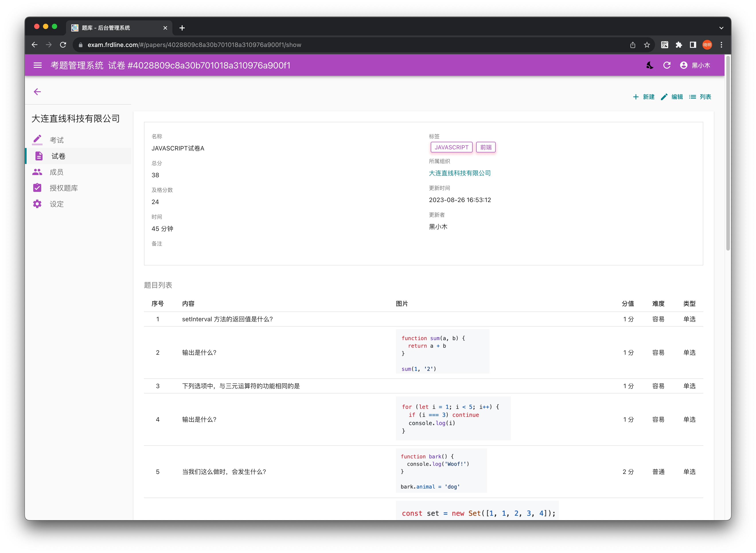
Task: Click the bark function code image
Action: click(x=441, y=471)
